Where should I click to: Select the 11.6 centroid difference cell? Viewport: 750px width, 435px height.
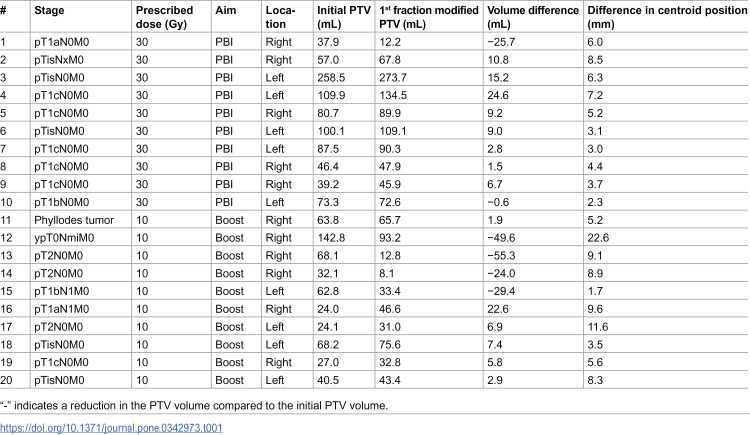tap(597, 327)
